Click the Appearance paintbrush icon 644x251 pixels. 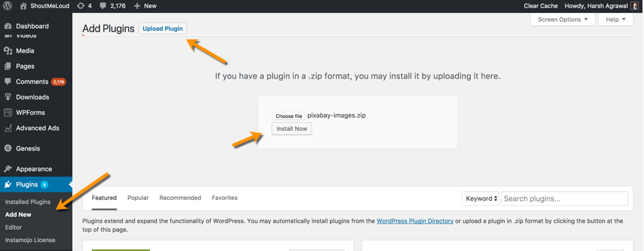click(7, 169)
